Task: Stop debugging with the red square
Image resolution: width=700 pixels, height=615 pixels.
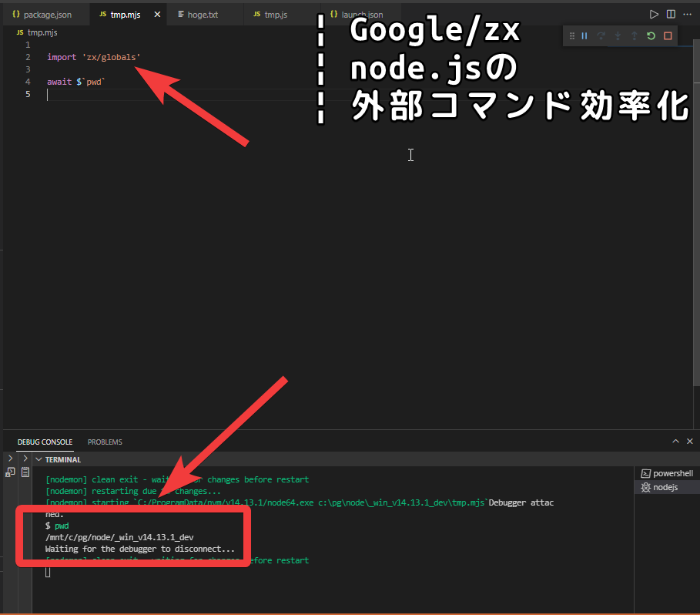Action: [668, 36]
